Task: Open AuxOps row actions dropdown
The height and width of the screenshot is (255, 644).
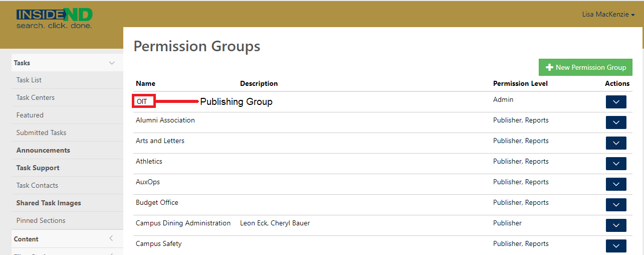Action: click(x=616, y=184)
